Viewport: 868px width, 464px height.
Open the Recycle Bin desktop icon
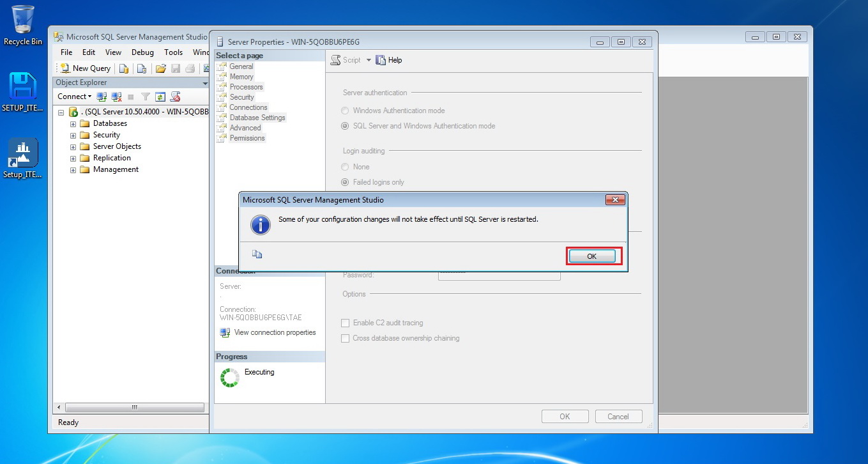click(x=23, y=26)
